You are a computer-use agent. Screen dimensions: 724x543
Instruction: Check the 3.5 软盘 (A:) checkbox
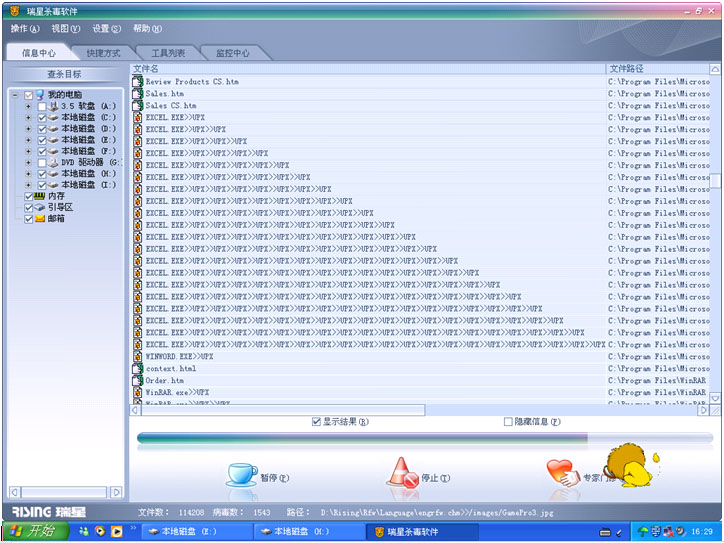(42, 107)
